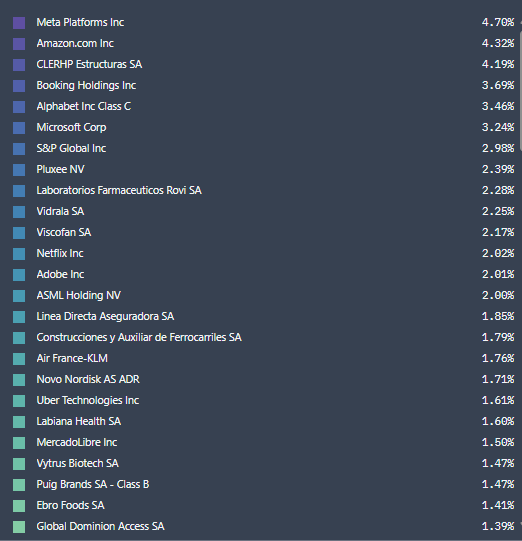Click the 4.70% weight value
522x541 pixels.
498,22
